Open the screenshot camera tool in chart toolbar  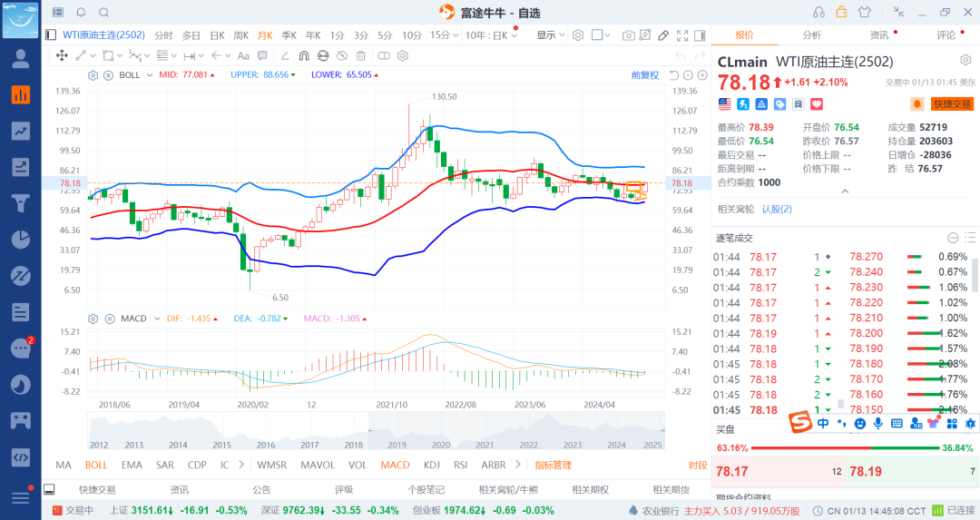click(x=628, y=35)
